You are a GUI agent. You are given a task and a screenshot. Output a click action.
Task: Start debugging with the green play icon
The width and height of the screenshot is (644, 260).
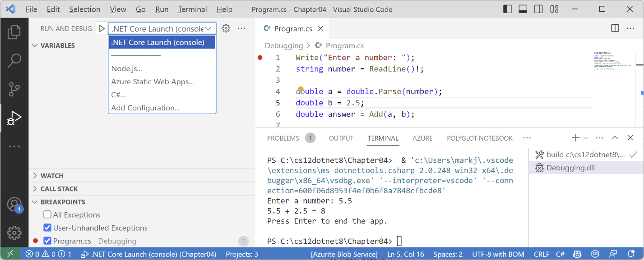(x=102, y=28)
